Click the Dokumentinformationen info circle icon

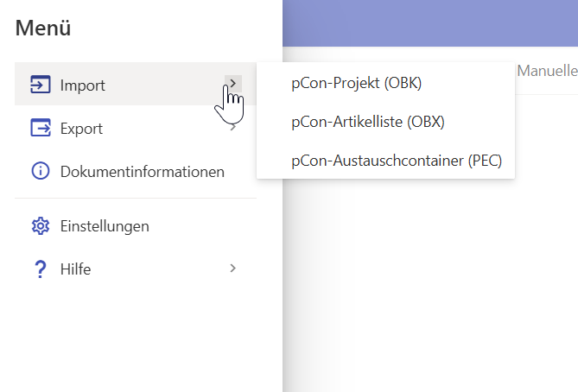tap(41, 171)
